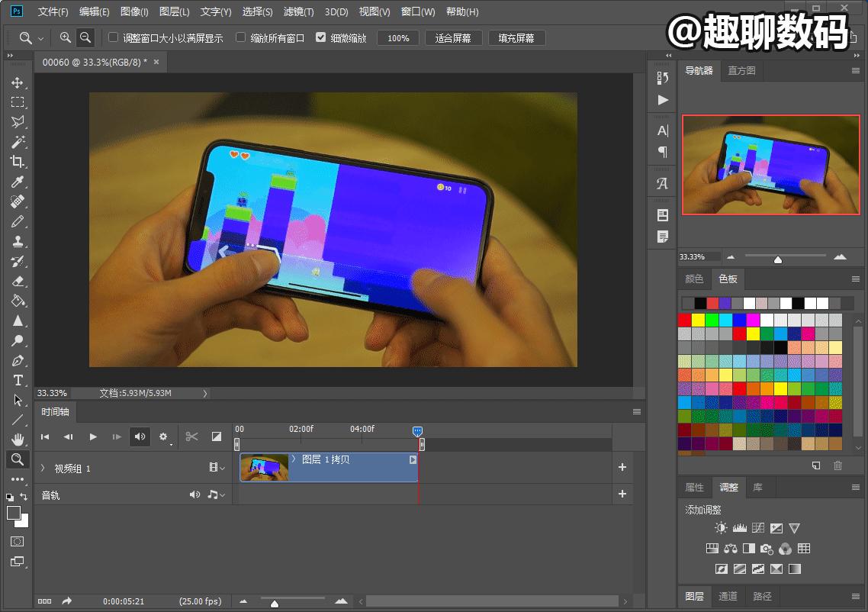Expand the 视频组 1 track
Image resolution: width=868 pixels, height=612 pixels.
[x=43, y=468]
